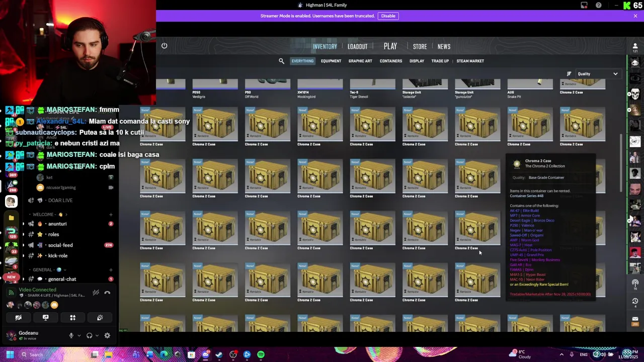Viewport: 644px width, 362px height.
Task: Click the NEW unread indicator in Discord
Action: (x=11, y=277)
